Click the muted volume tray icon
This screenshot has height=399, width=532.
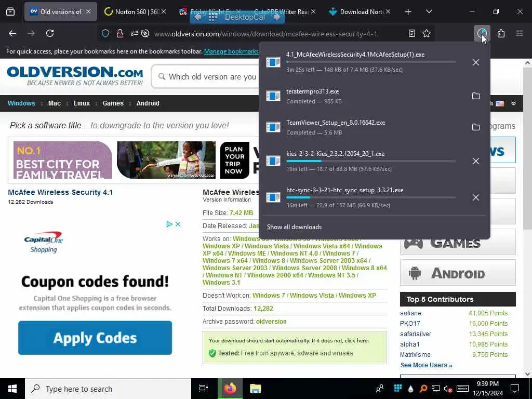(448, 389)
